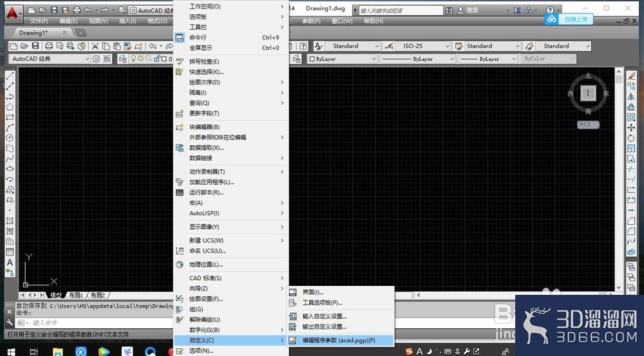Click Save icon in Quick Access toolbar
Viewport: 644px width, 356px height.
[54, 10]
